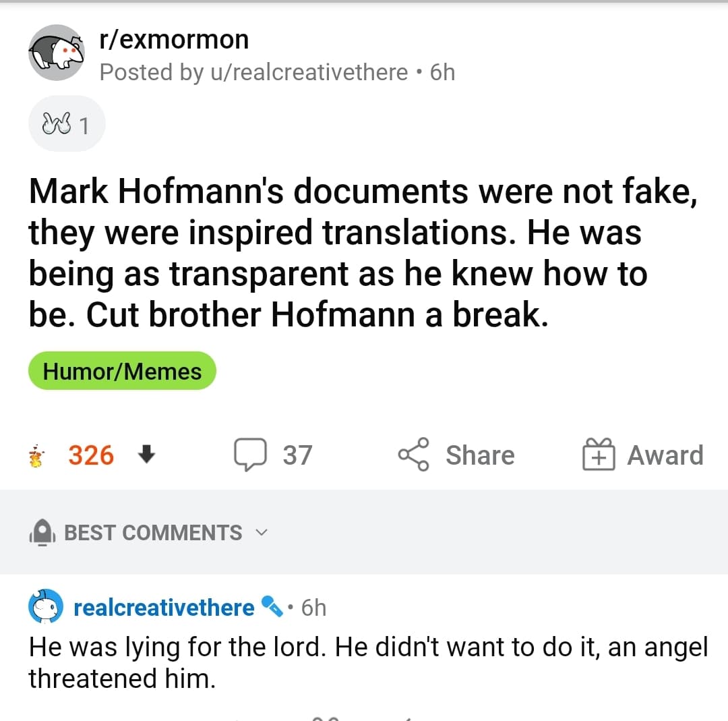
Task: Open the r/exmormon subreddit avatar
Action: click(x=55, y=53)
